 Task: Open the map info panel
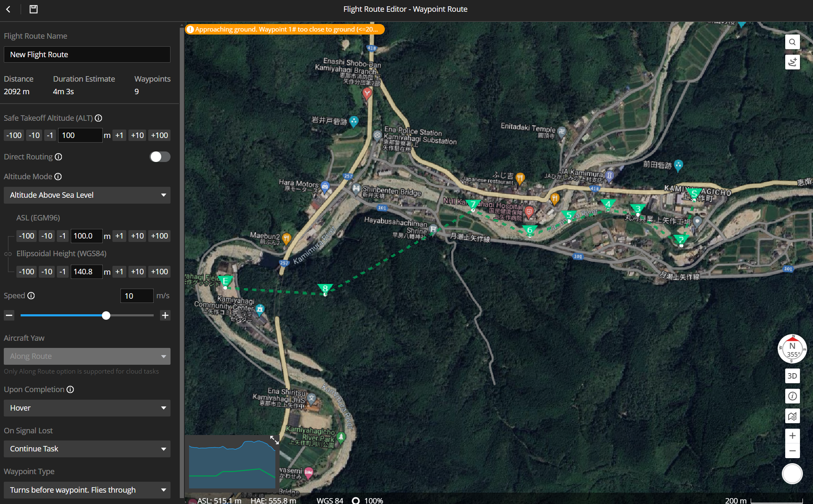(792, 396)
